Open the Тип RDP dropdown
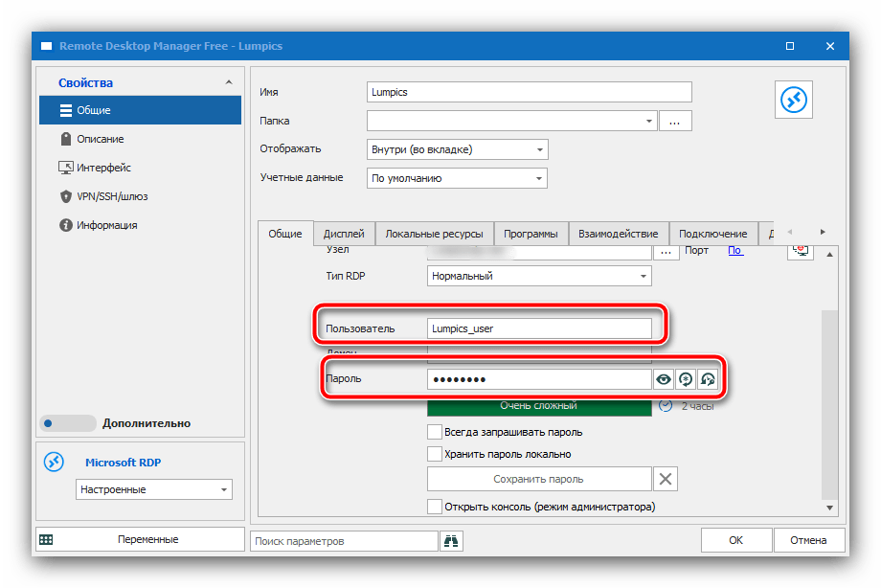Viewport: 881px width, 588px height. click(x=643, y=276)
